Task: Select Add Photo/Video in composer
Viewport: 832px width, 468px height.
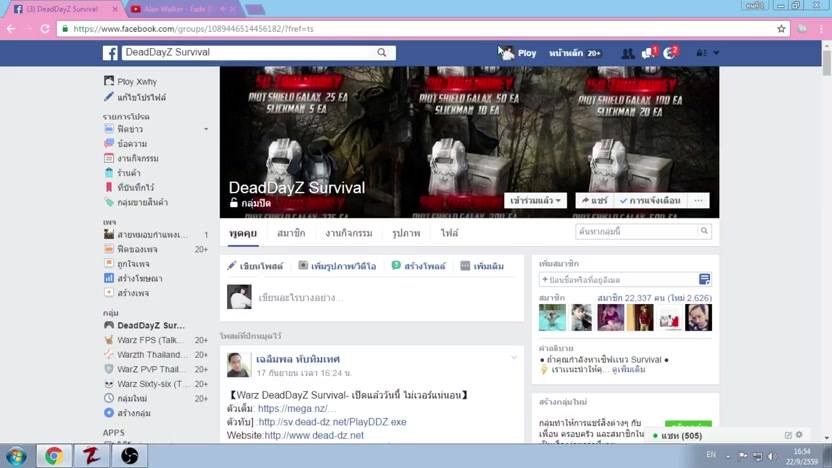Action: point(337,266)
